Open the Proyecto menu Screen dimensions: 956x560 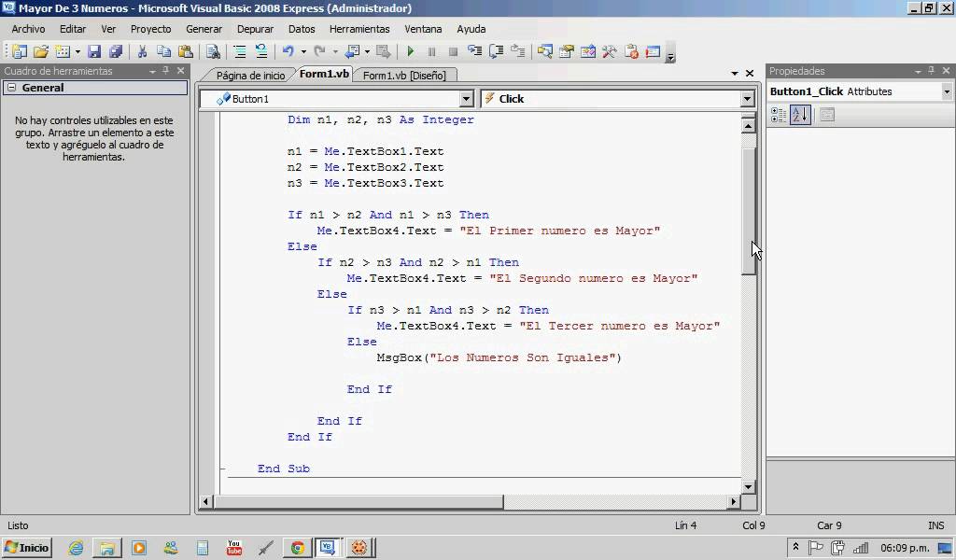[x=150, y=29]
